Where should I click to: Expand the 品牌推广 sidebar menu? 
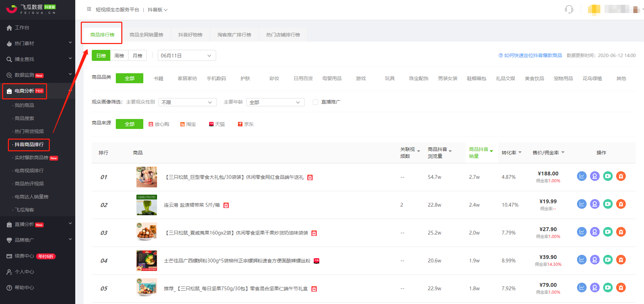coord(37,240)
